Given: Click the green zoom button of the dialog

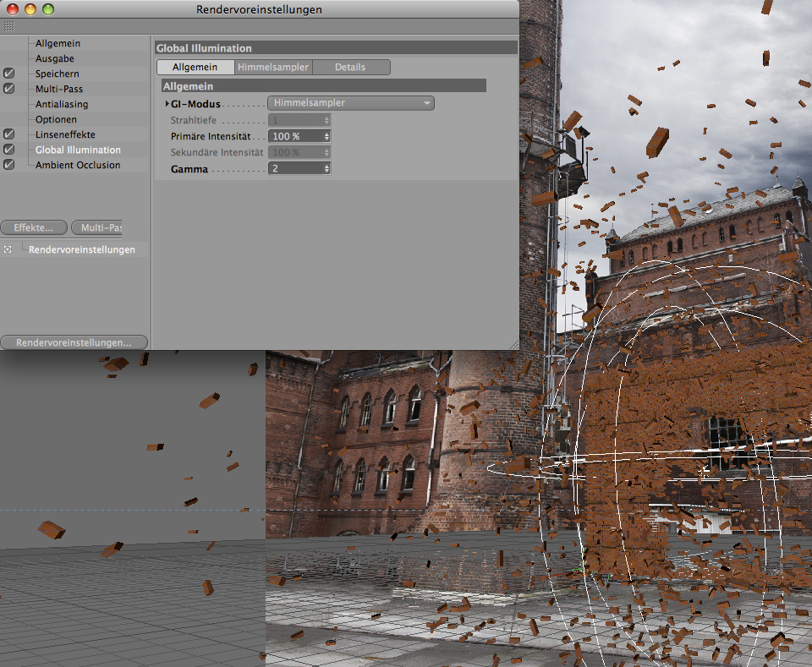Looking at the screenshot, I should [x=48, y=9].
